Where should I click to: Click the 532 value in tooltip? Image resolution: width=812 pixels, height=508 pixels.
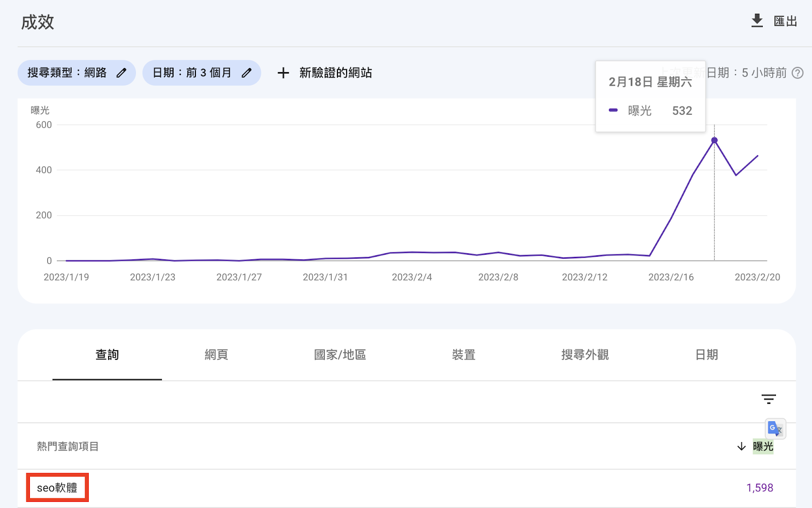tap(682, 111)
